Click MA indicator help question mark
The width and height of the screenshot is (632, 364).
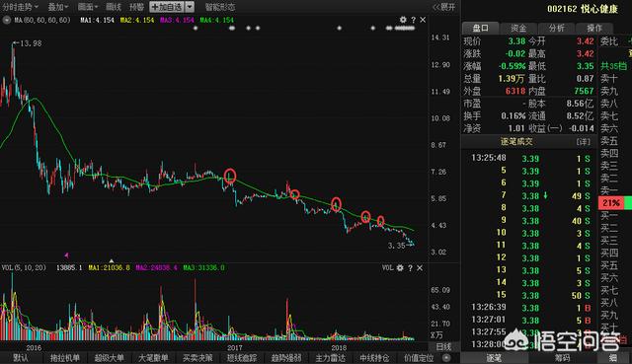click(x=413, y=20)
